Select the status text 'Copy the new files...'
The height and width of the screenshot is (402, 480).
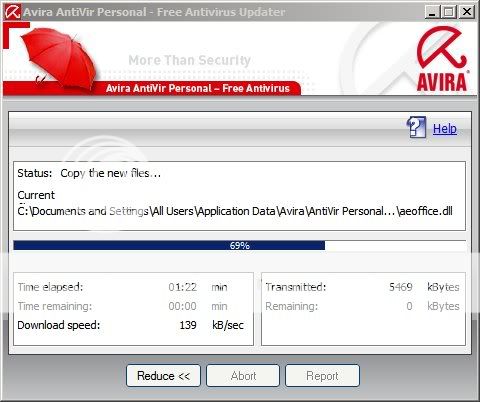[x=111, y=173]
